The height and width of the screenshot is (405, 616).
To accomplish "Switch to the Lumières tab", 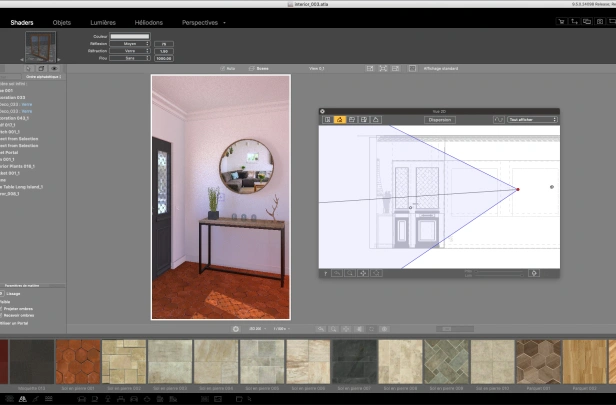I will [103, 22].
